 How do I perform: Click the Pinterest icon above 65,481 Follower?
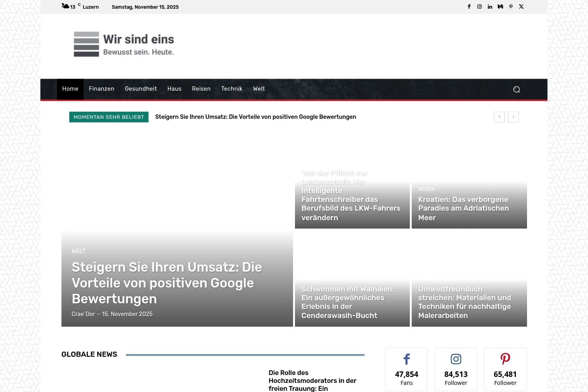[x=505, y=359]
